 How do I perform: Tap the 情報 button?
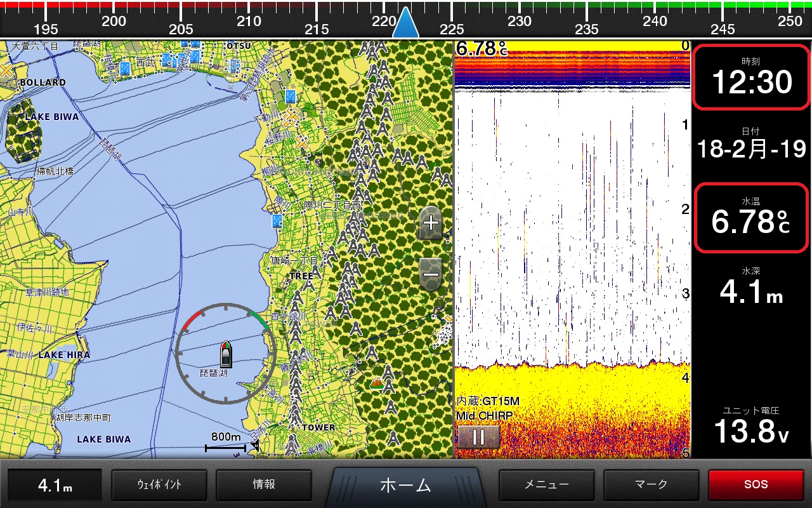[263, 485]
